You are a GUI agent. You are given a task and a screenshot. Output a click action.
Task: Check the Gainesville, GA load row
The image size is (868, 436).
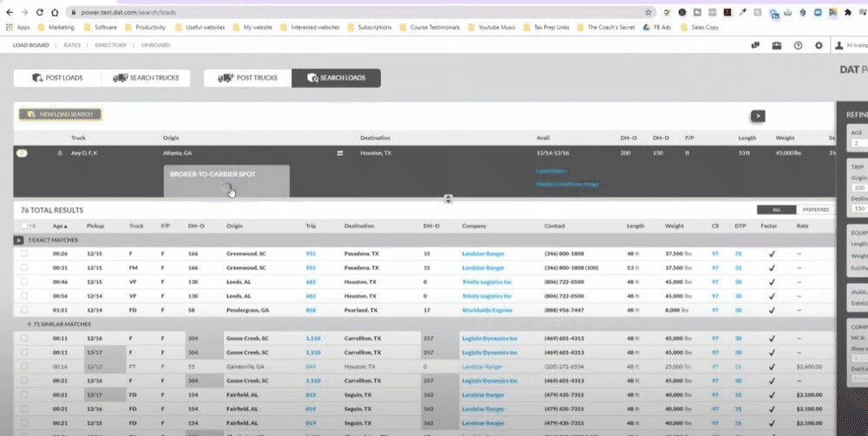[23, 367]
